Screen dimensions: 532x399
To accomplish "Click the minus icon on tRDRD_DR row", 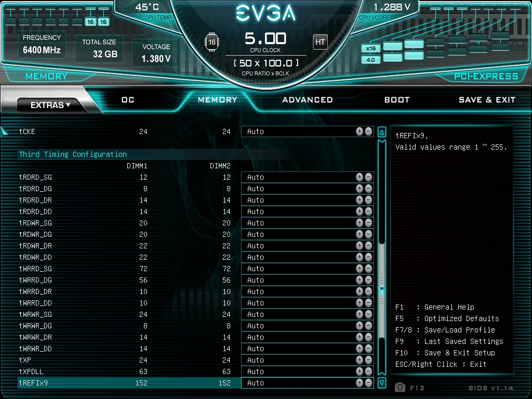I will [x=368, y=200].
